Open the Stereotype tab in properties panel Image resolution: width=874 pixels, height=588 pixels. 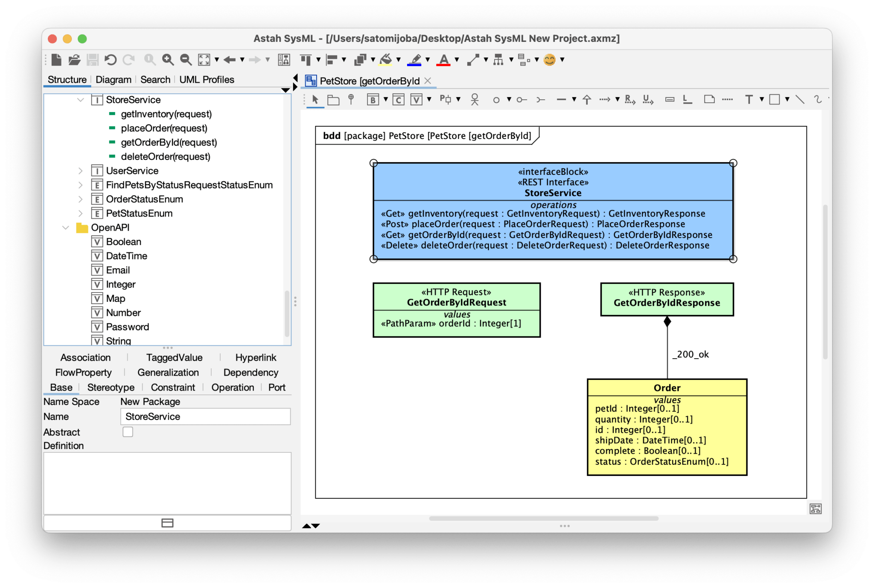(x=110, y=387)
